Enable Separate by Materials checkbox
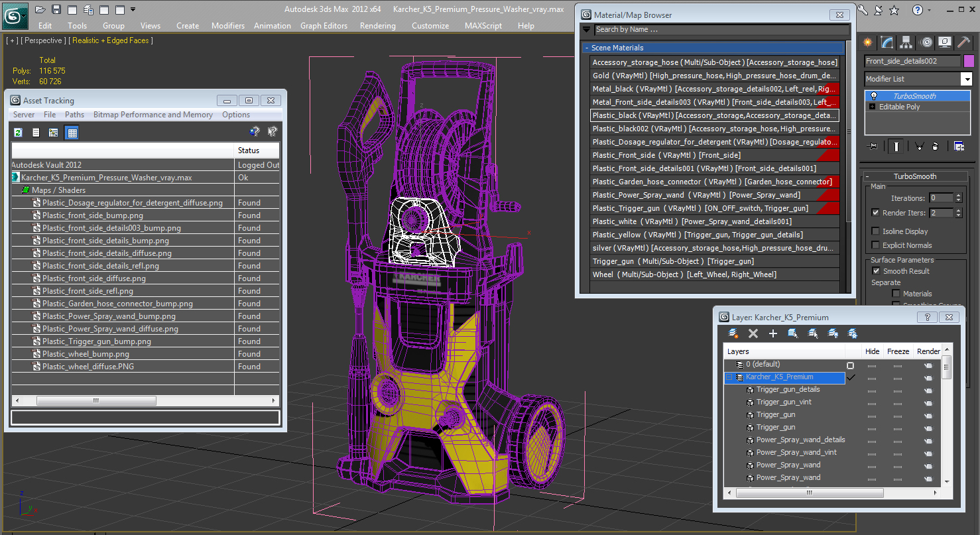Viewport: 980px width, 535px height. [896, 294]
